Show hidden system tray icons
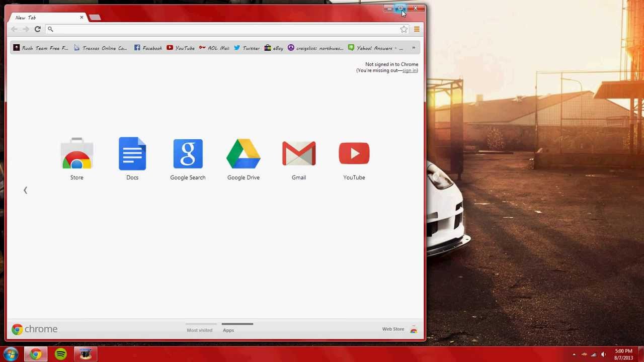 point(574,354)
